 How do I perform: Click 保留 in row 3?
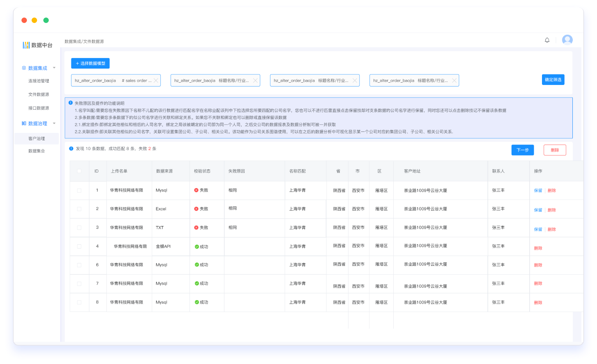point(538,230)
